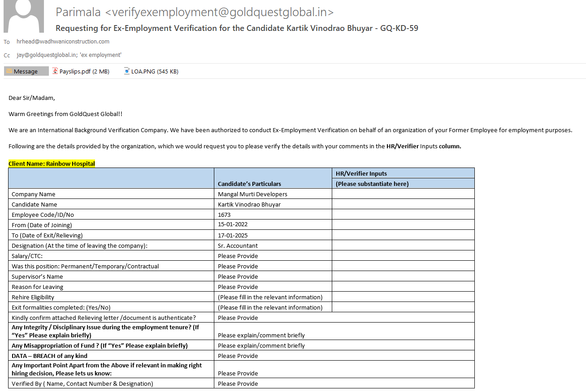Click the envelope icon on the Message tab
The width and height of the screenshot is (586, 392).
[9, 71]
